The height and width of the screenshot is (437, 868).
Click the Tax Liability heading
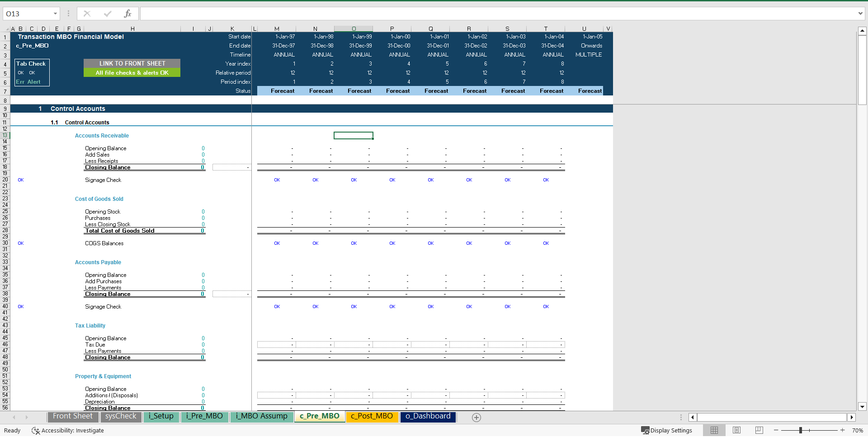(x=90, y=326)
